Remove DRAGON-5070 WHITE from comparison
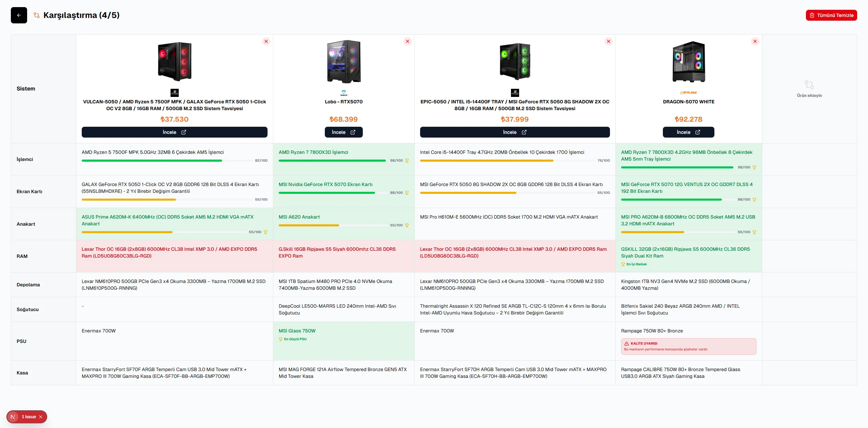The width and height of the screenshot is (868, 428). pos(755,41)
